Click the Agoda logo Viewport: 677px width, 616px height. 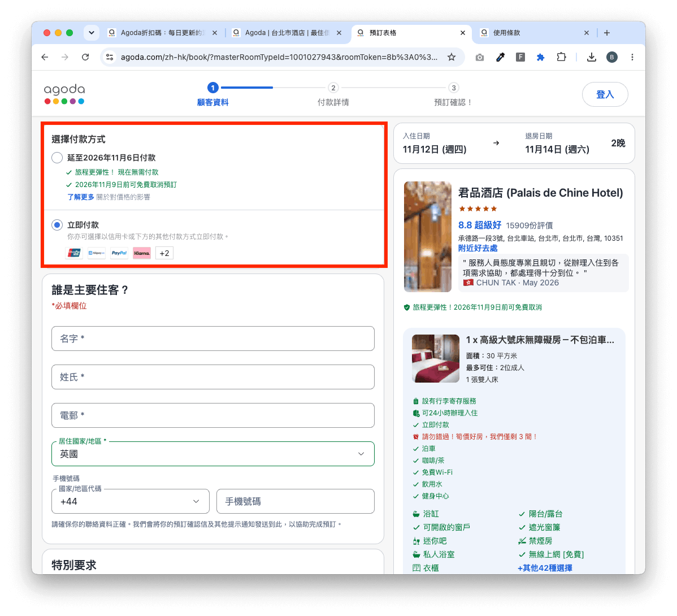[64, 94]
